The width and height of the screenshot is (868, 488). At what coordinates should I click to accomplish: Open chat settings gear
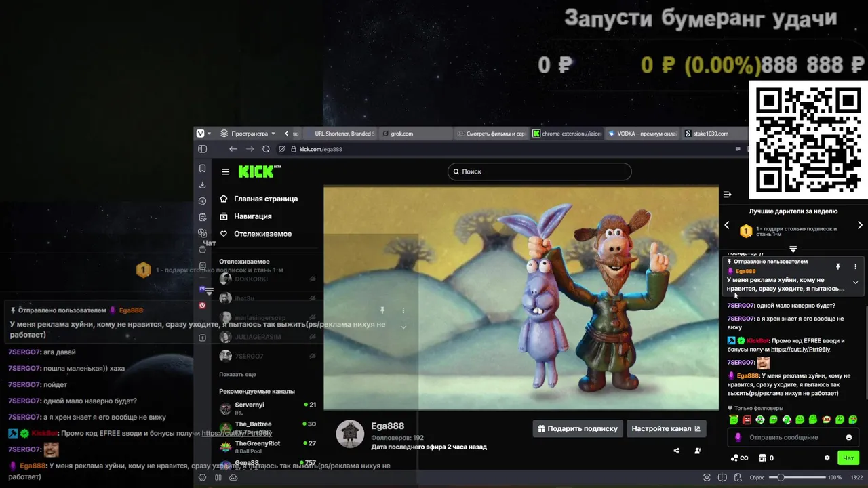[x=827, y=458]
